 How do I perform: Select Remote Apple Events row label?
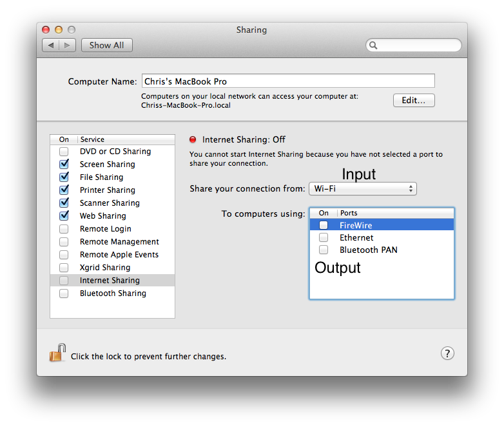click(119, 255)
